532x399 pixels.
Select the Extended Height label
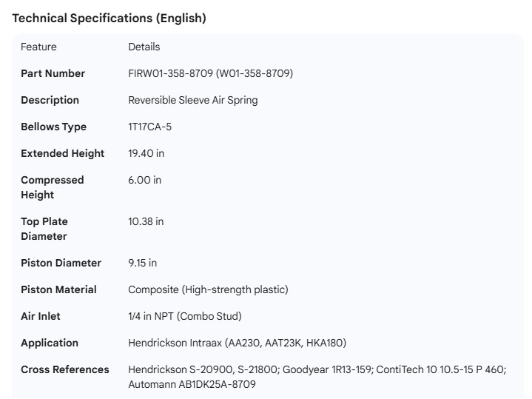pyautogui.click(x=62, y=153)
